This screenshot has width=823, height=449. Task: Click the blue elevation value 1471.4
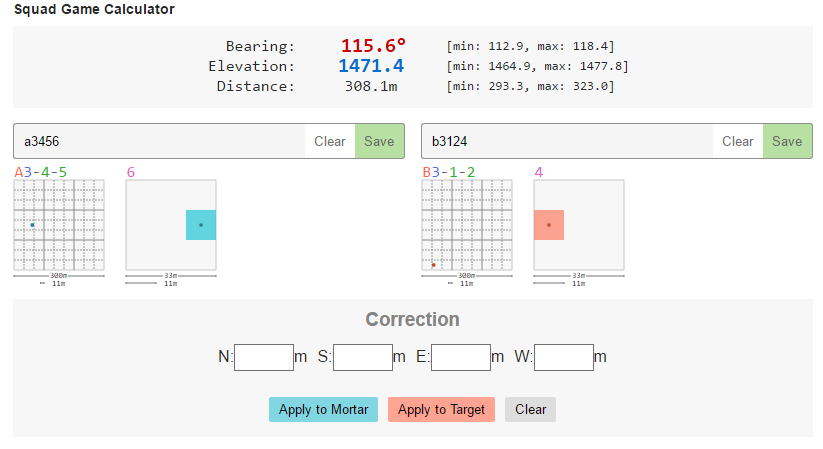tap(371, 66)
